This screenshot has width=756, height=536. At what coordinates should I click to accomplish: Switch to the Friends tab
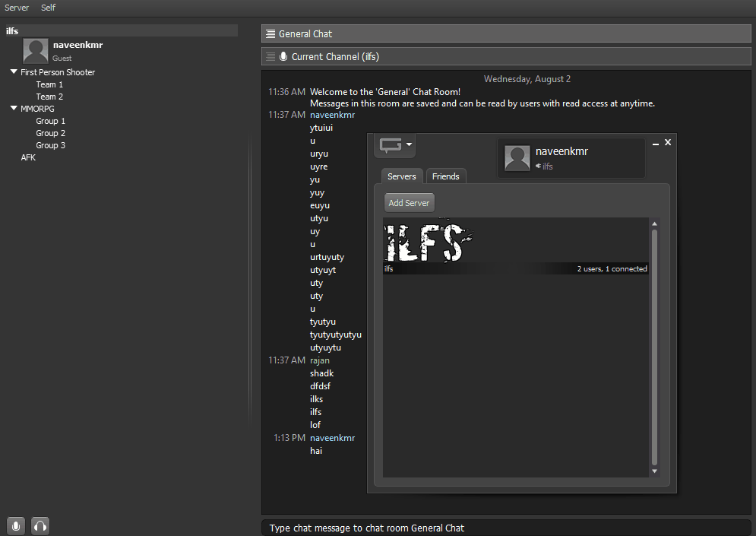(445, 176)
